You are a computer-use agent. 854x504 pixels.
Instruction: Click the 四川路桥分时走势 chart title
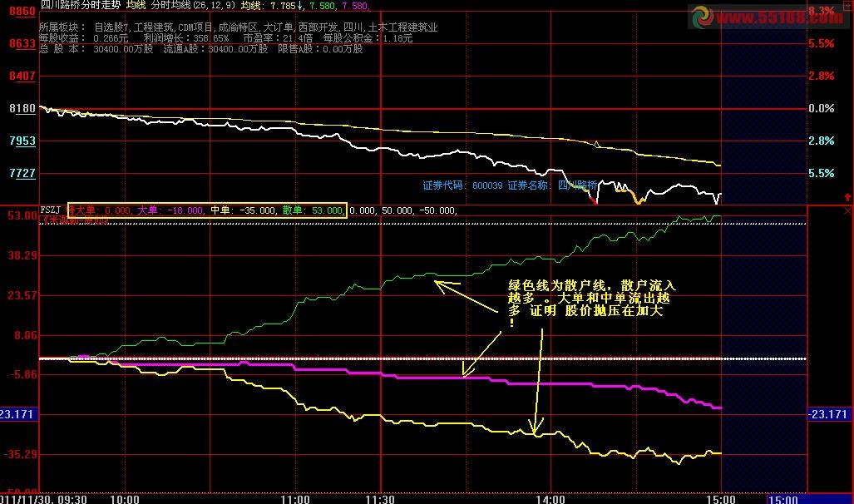81,5
